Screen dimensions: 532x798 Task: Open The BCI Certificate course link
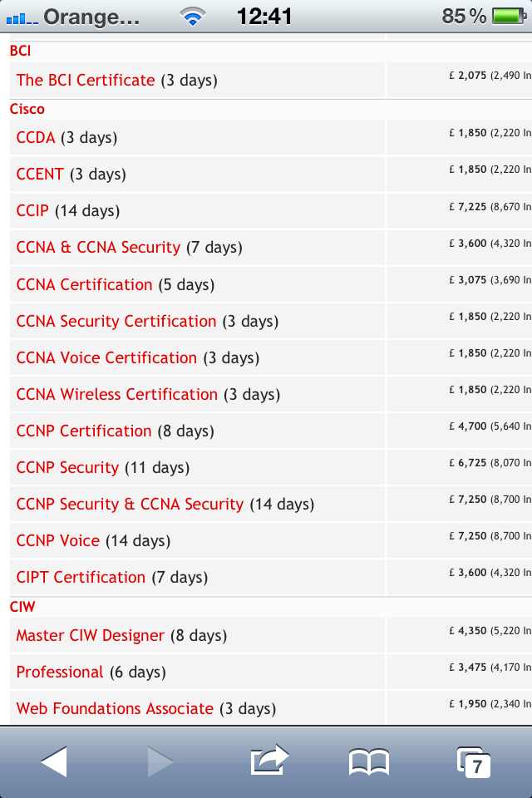pyautogui.click(x=86, y=81)
